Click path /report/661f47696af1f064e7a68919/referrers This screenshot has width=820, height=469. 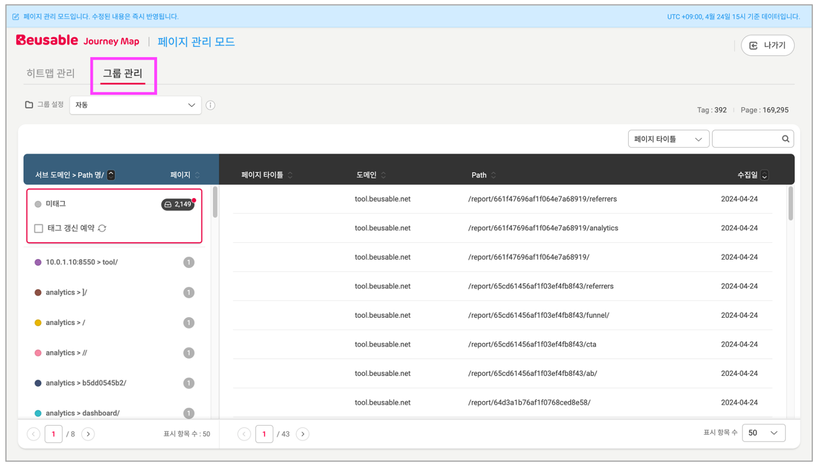coord(542,199)
